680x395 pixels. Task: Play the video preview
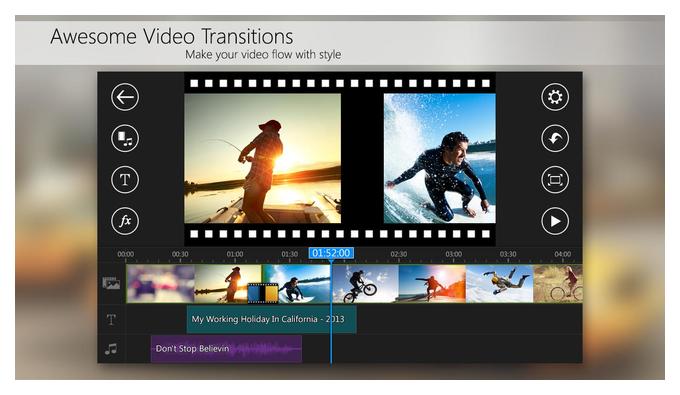555,221
